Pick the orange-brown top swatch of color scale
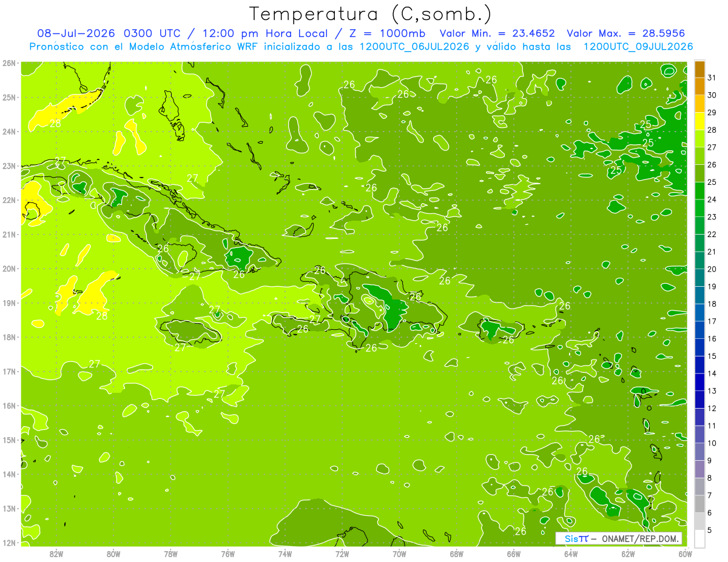The width and height of the screenshot is (728, 562). tap(699, 69)
